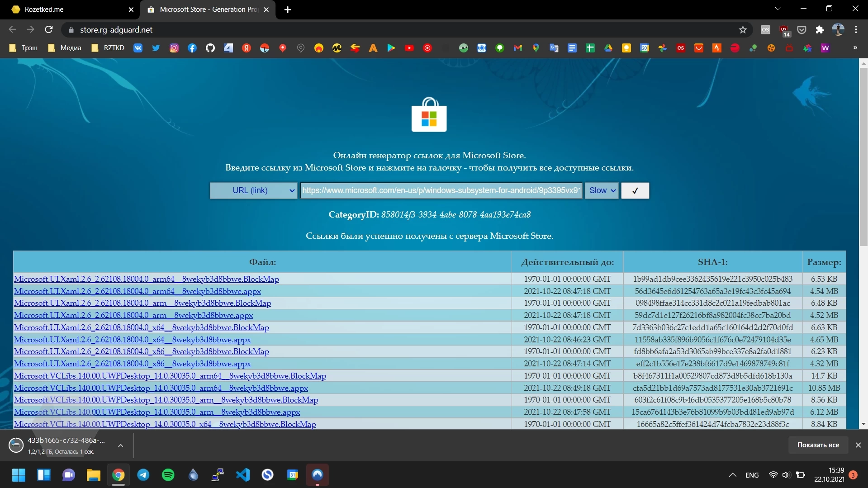Open the Slow ring dropdown
Screen dimensions: 868x488
click(x=602, y=190)
